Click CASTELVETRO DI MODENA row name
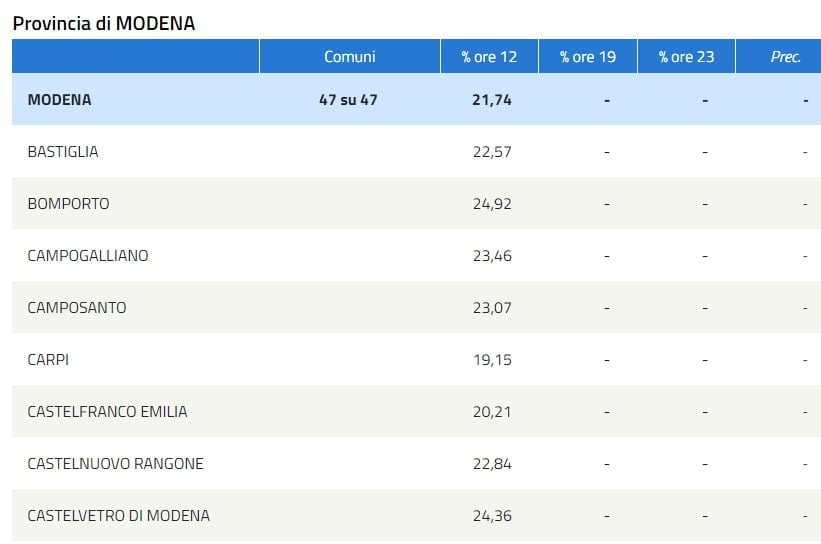This screenshot has width=821, height=544. click(118, 516)
